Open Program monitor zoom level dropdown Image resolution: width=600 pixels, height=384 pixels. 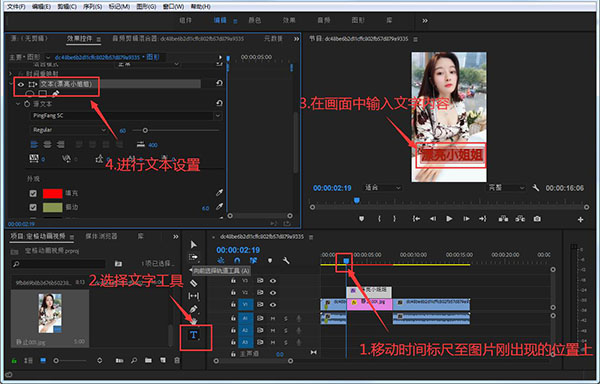coord(382,188)
